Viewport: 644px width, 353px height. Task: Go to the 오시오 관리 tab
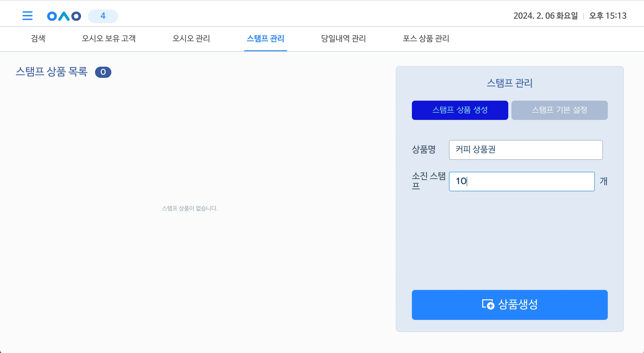click(x=191, y=38)
